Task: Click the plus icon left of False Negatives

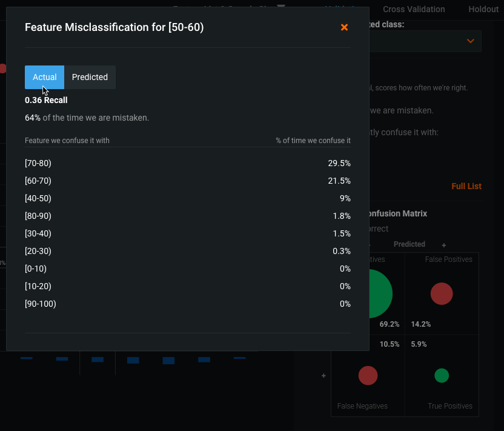Action: (323, 376)
